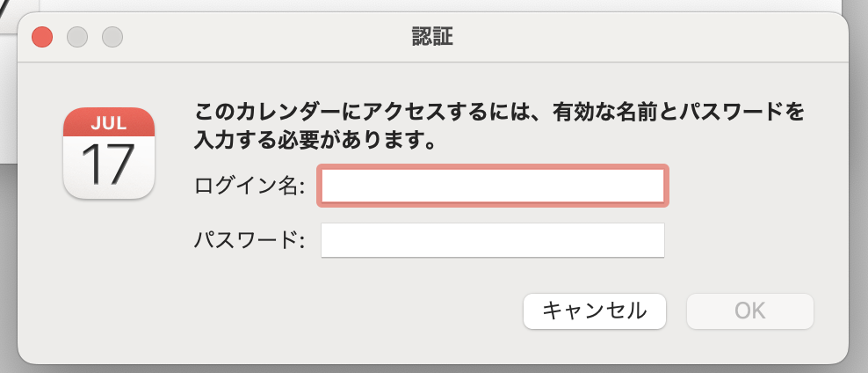Close the 認証 dialog with the red button
The height and width of the screenshot is (373, 868).
coord(42,37)
